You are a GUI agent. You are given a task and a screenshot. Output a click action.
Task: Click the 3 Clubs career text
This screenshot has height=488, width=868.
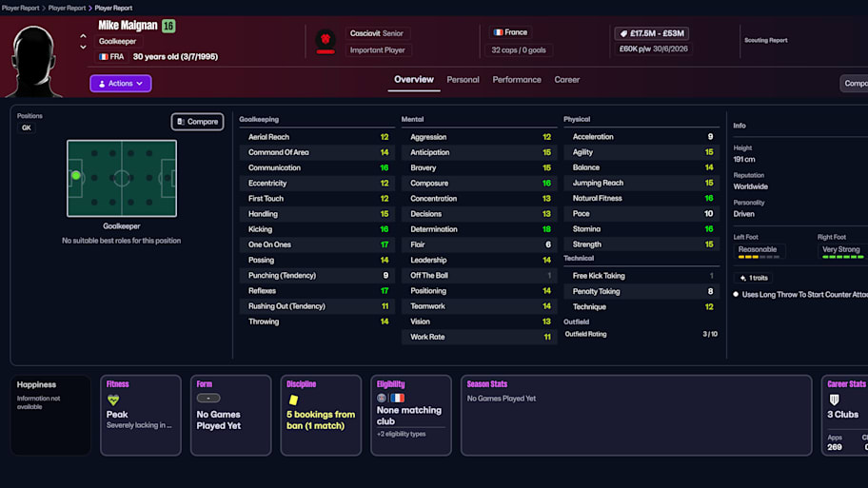pos(842,415)
